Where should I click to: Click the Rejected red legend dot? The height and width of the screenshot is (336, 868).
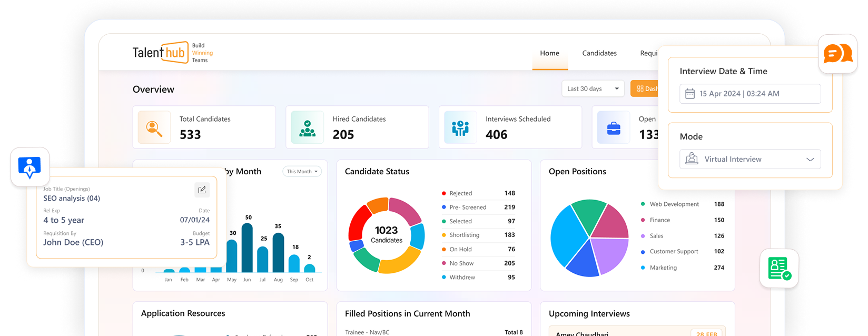(444, 193)
